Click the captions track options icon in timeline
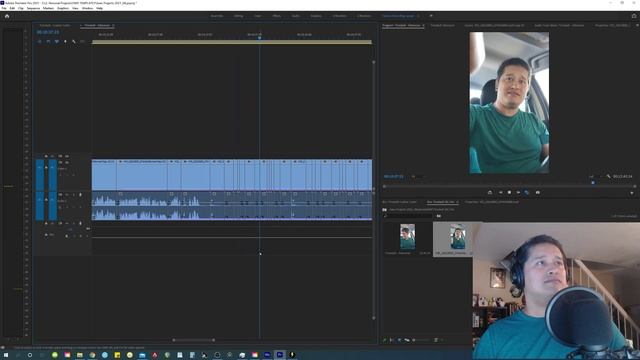Image resolution: width=640 pixels, height=360 pixels. (x=82, y=42)
